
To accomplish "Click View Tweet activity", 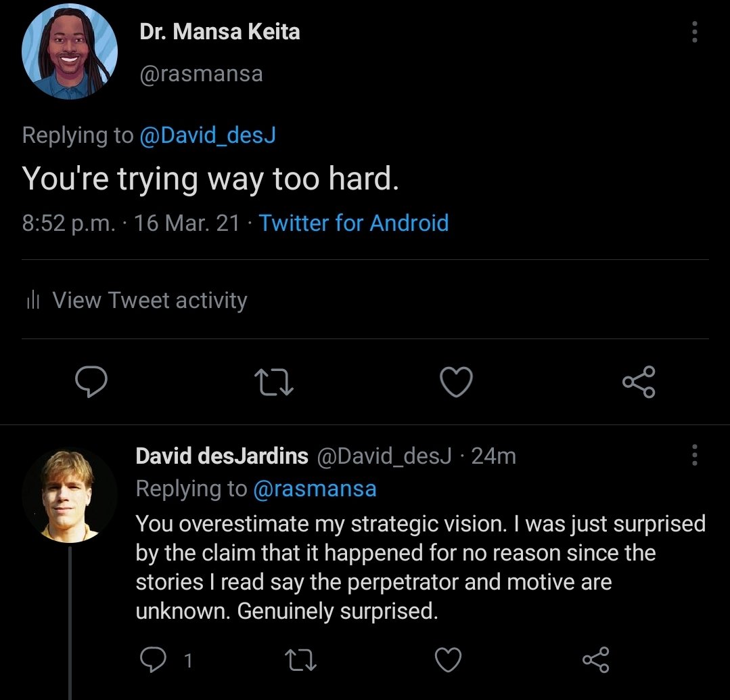I will (150, 300).
